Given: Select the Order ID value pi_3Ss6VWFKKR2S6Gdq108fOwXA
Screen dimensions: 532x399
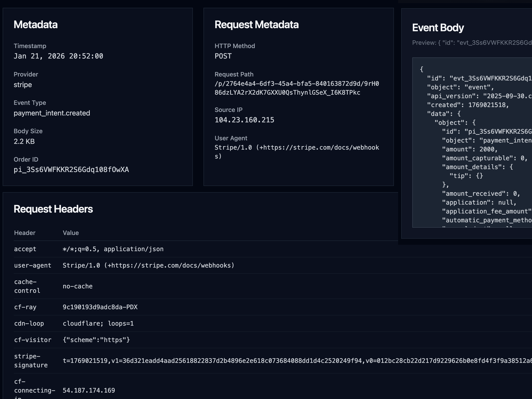Looking at the screenshot, I should (71, 170).
